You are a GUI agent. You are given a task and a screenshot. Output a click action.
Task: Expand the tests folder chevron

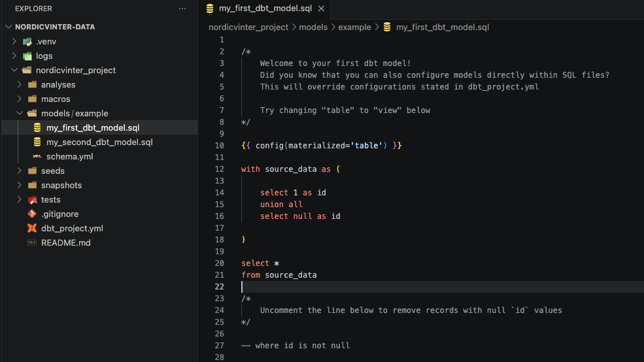(x=20, y=199)
